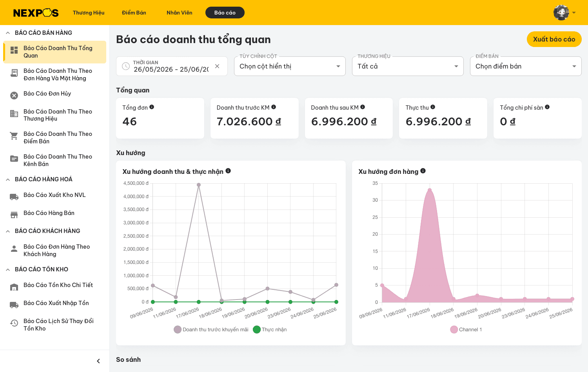Collapse the BÁO CÁO TỒN KHO section
Screen dimensions: 588x372
(7, 269)
